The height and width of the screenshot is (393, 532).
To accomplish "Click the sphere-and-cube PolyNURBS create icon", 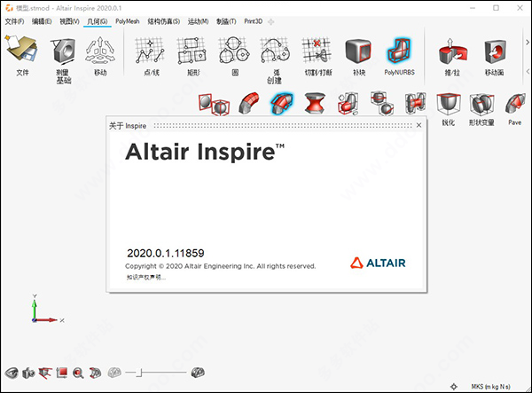I will [x=214, y=104].
